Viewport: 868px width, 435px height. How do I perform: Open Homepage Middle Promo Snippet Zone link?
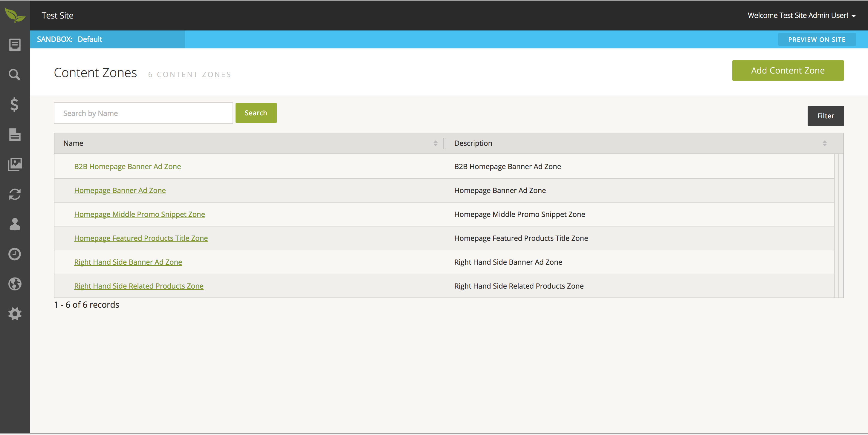click(x=140, y=214)
